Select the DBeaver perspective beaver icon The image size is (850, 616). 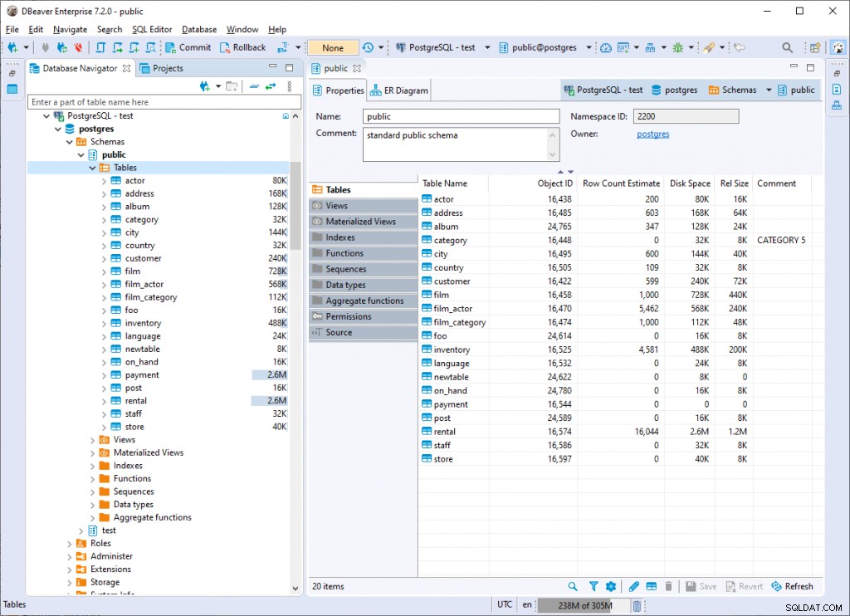[x=838, y=47]
